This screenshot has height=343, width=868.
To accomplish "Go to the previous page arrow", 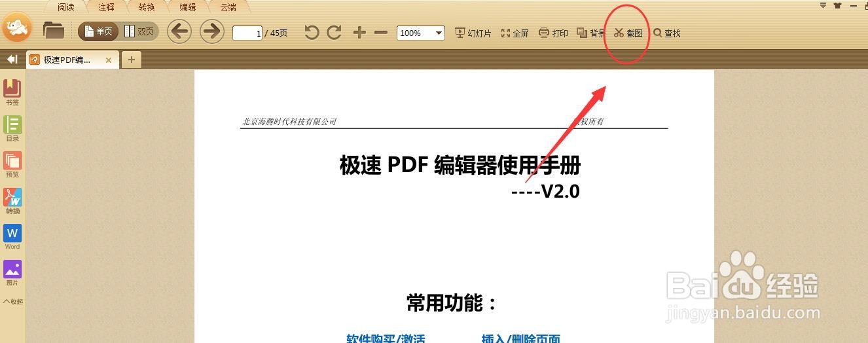I will 179,31.
